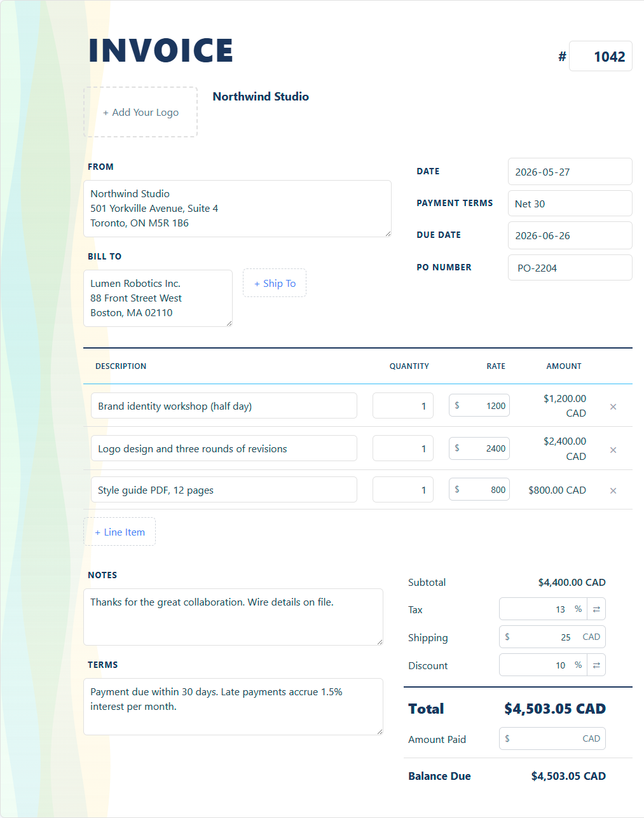Viewport: 644px width, 818px height.
Task: Edit the PO Number field PO-2204
Action: click(x=570, y=268)
